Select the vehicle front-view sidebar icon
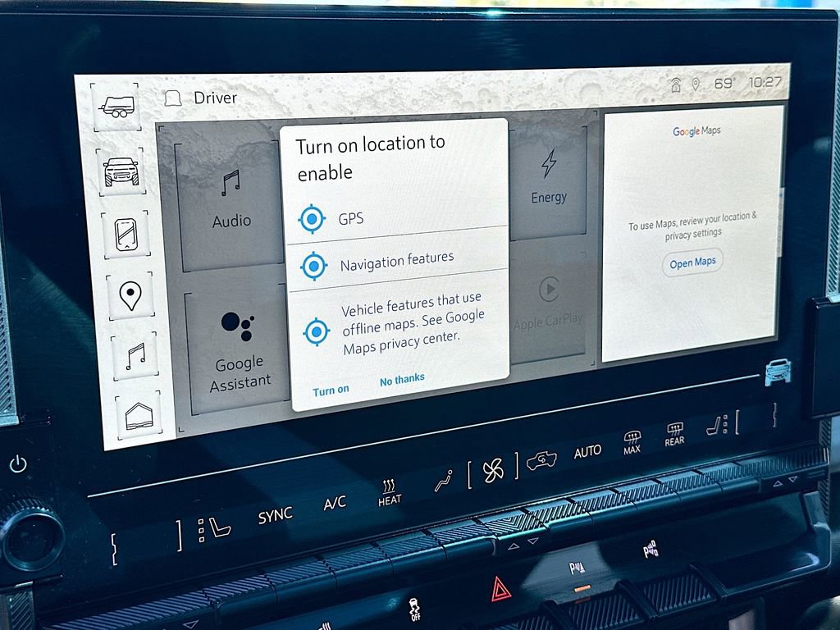The width and height of the screenshot is (840, 630). tap(121, 171)
